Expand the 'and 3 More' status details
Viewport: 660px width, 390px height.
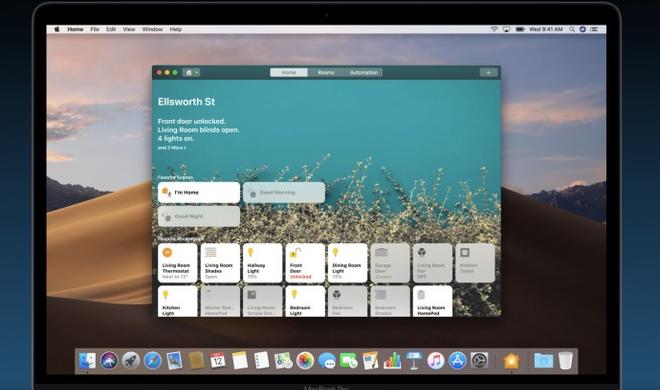click(172, 148)
